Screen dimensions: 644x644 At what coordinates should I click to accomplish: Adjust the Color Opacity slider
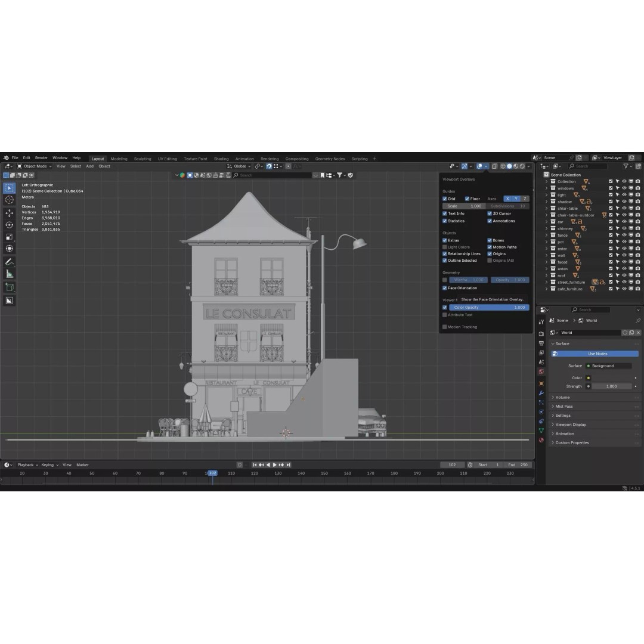[x=489, y=307]
